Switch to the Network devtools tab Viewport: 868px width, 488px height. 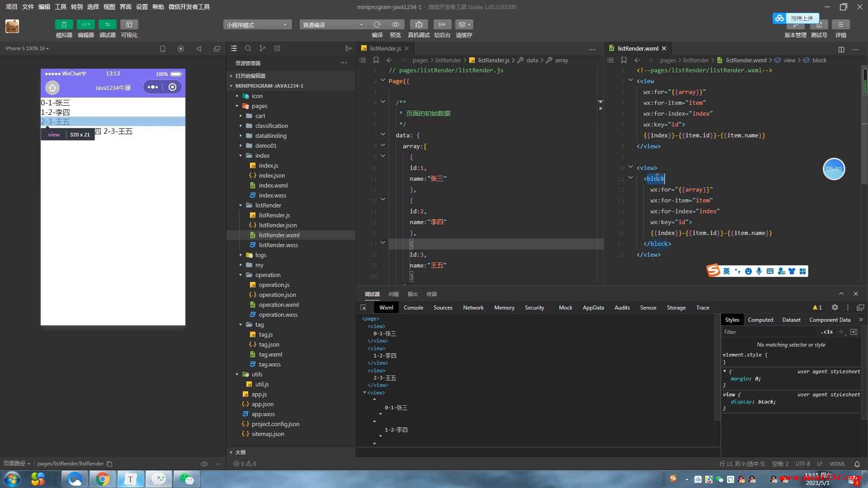pos(473,307)
